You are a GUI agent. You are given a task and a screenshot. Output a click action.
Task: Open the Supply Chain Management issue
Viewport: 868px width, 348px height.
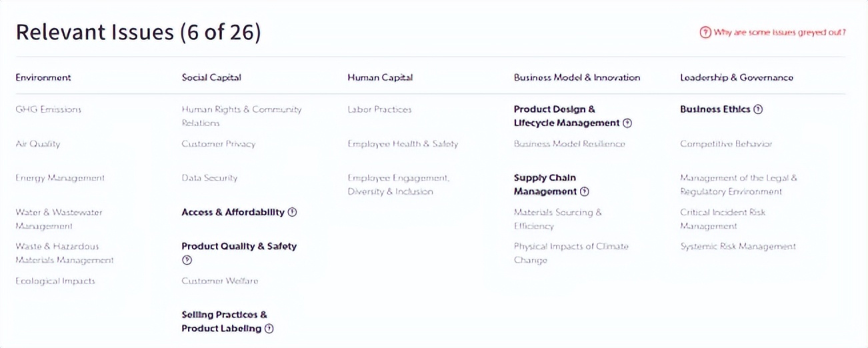pos(545,185)
